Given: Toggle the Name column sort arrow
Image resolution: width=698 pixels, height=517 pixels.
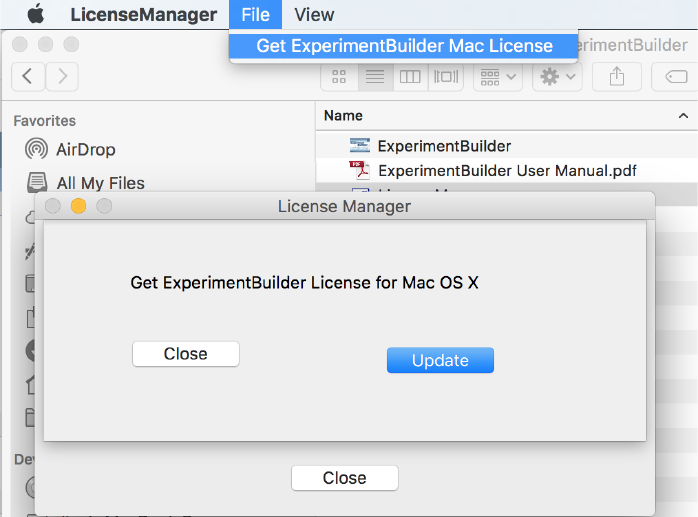Looking at the screenshot, I should (683, 116).
